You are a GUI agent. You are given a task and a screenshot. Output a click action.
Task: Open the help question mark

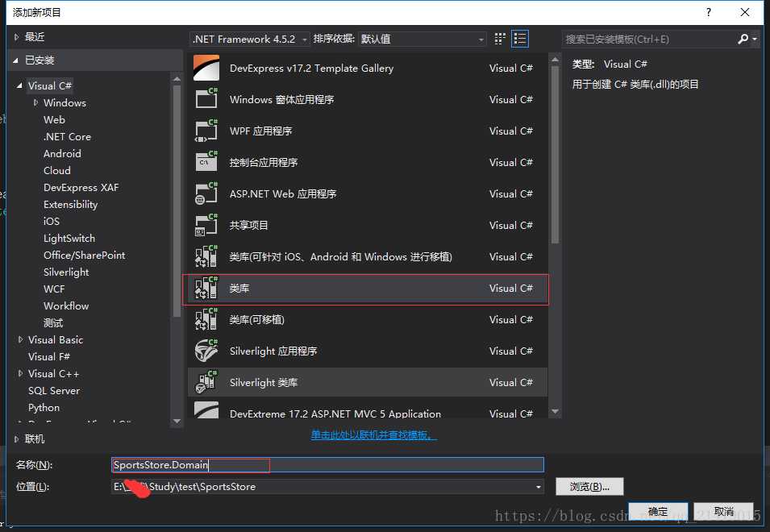(708, 12)
